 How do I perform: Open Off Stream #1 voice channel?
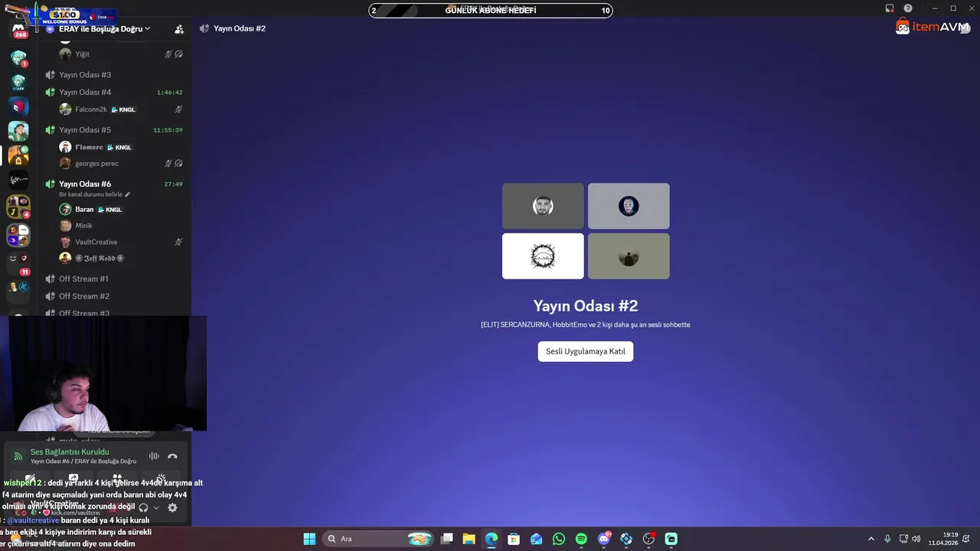pyautogui.click(x=83, y=279)
